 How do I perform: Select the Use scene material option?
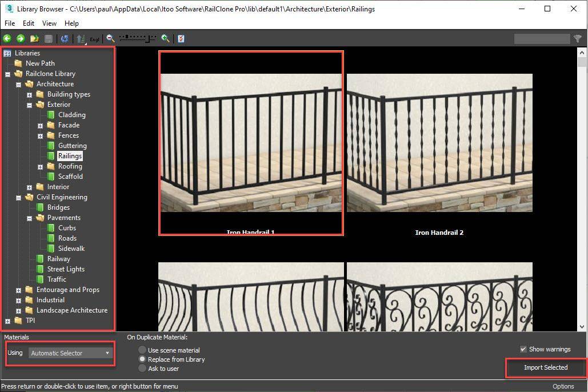click(142, 350)
